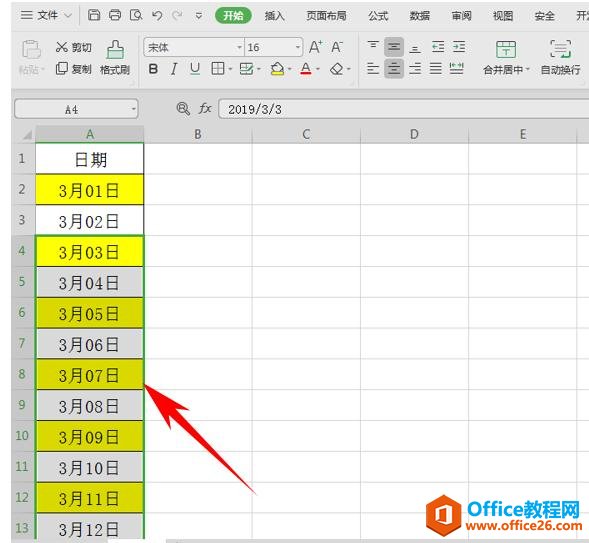Align text right
The height and width of the screenshot is (543, 589).
(x=415, y=69)
